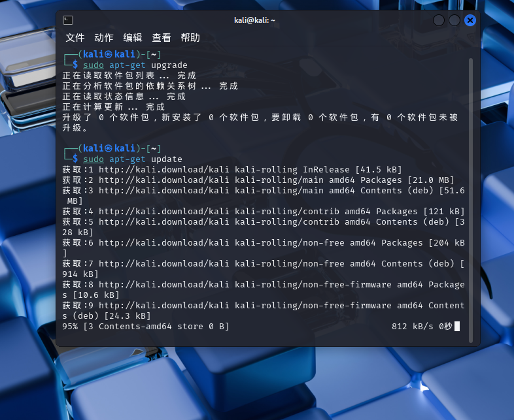The image size is (514, 420).
Task: Open the 编辑 menu
Action: point(133,38)
